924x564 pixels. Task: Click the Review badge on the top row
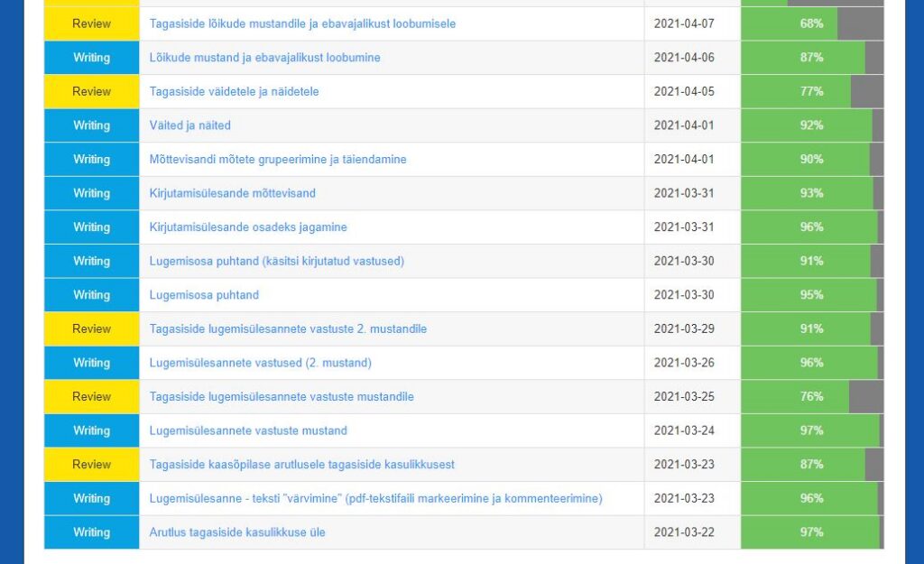(x=90, y=23)
